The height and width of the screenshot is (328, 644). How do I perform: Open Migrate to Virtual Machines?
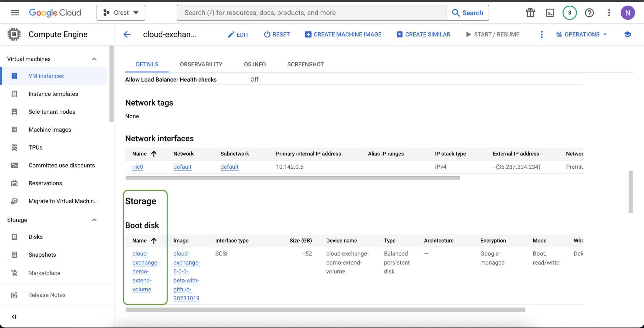(x=54, y=201)
